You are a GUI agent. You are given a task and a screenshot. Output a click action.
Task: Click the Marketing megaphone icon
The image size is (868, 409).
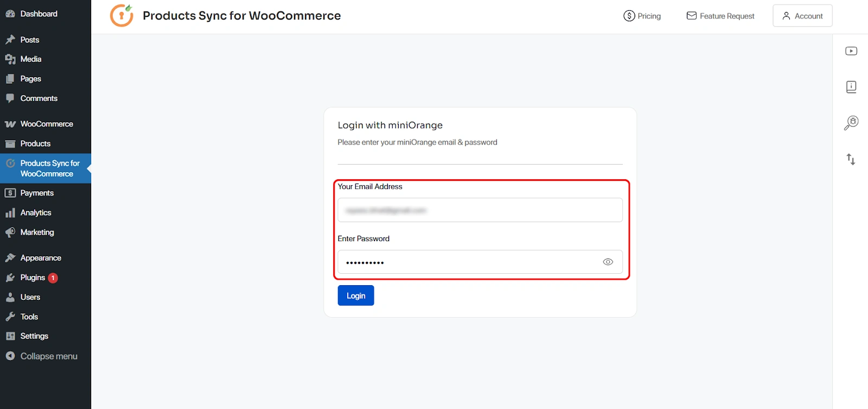pyautogui.click(x=10, y=232)
